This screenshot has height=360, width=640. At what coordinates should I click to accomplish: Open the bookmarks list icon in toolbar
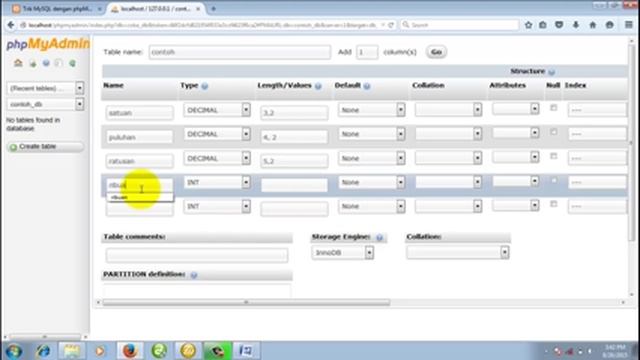coord(543,25)
